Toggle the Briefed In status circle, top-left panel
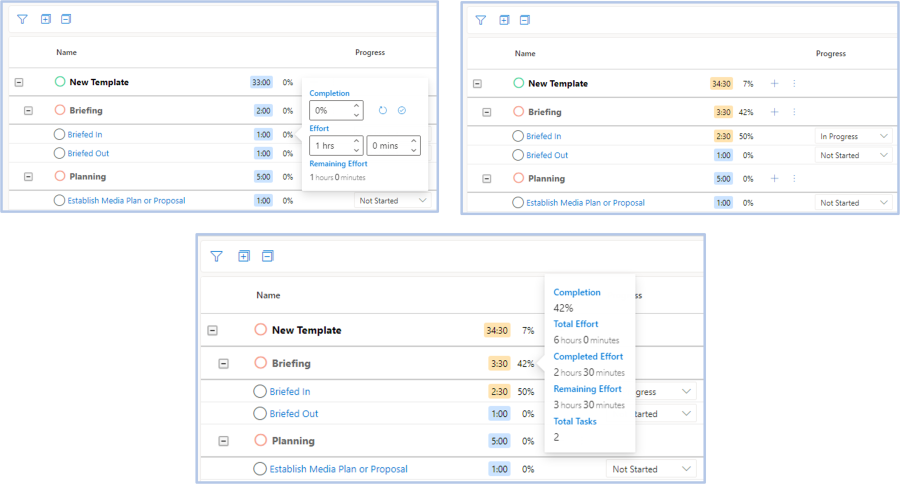The height and width of the screenshot is (484, 900). pyautogui.click(x=60, y=134)
